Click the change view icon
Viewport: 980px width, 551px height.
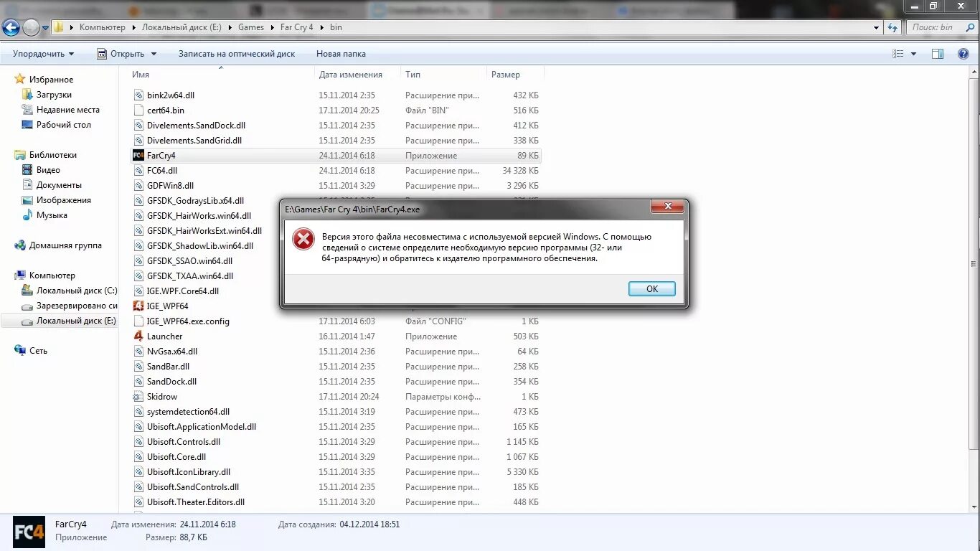coord(898,54)
